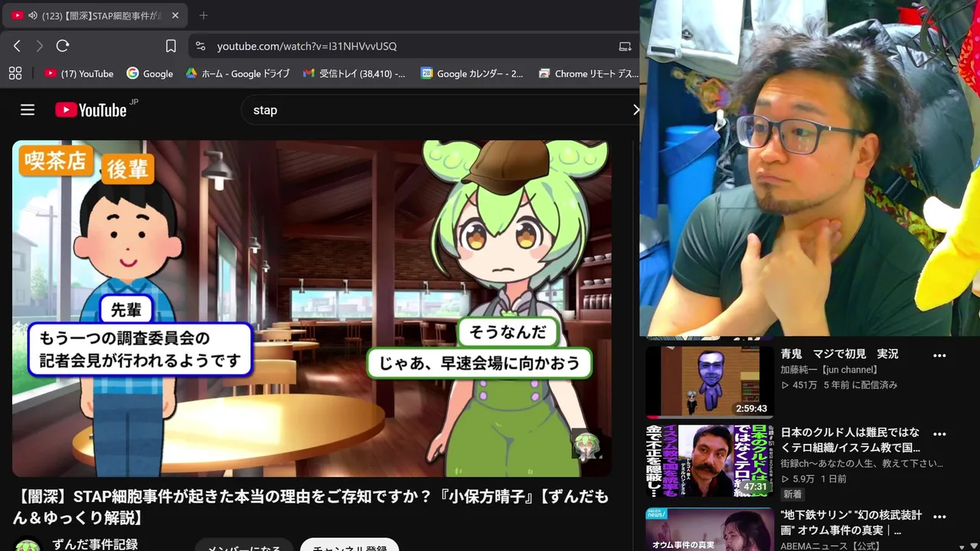Viewport: 980px width, 551px height.
Task: Click the browser forward arrow
Action: point(40,46)
